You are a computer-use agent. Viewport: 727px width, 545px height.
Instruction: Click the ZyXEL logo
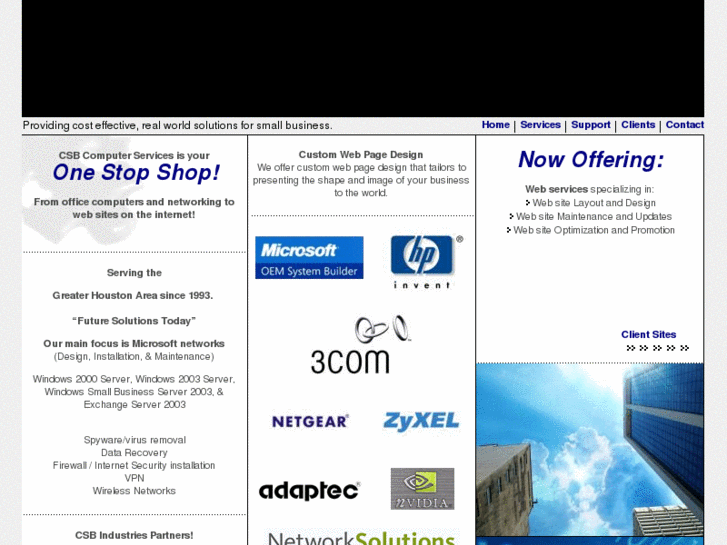coord(421,421)
